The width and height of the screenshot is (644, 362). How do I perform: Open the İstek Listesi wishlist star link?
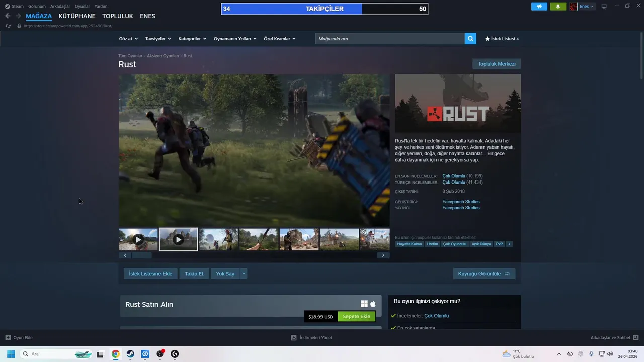pyautogui.click(x=501, y=39)
